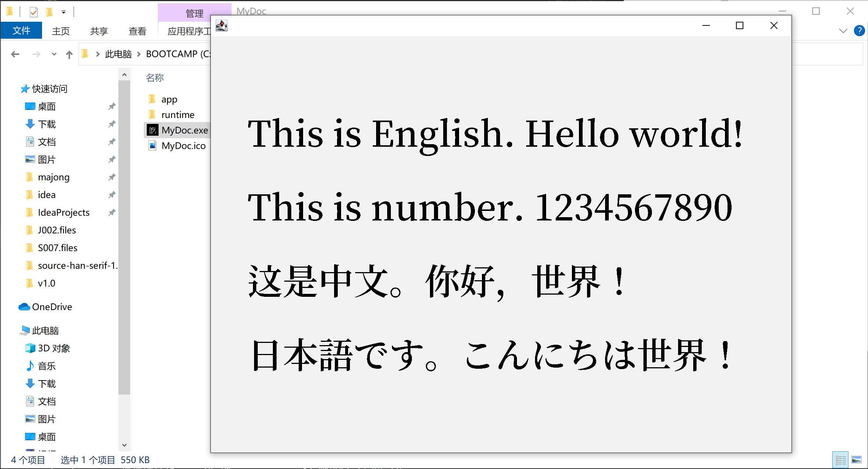
Task: Switch to large thumbnails view icon
Action: (857, 460)
